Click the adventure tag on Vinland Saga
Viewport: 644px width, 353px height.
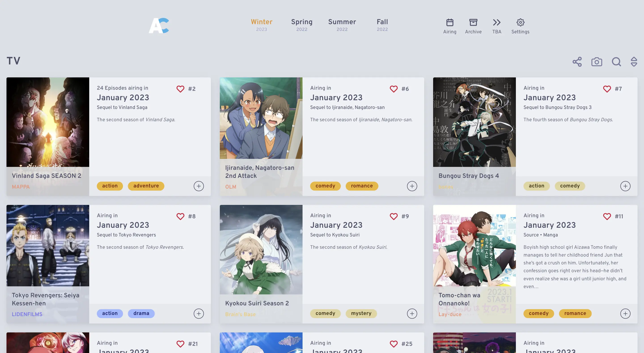[146, 186]
